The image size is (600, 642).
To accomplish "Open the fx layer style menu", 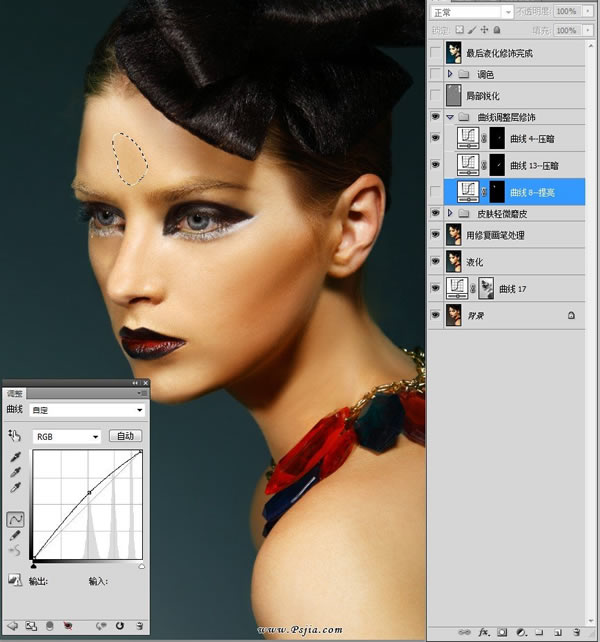I will (x=484, y=632).
